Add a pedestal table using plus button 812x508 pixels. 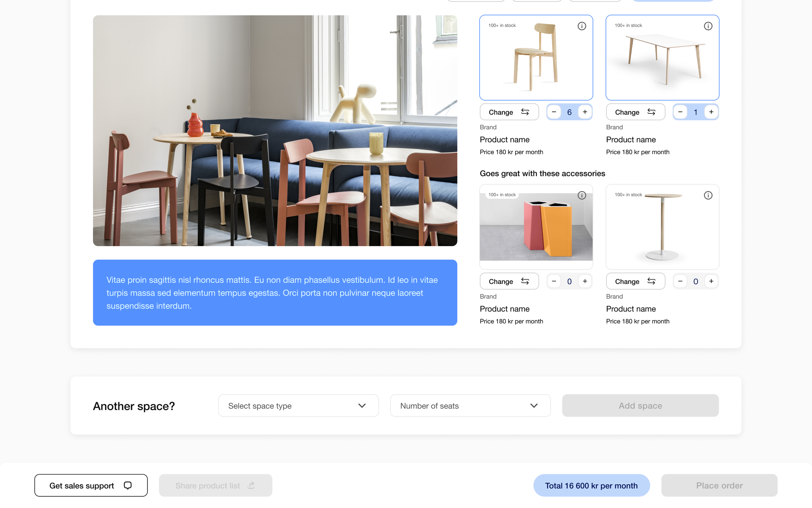coord(711,281)
